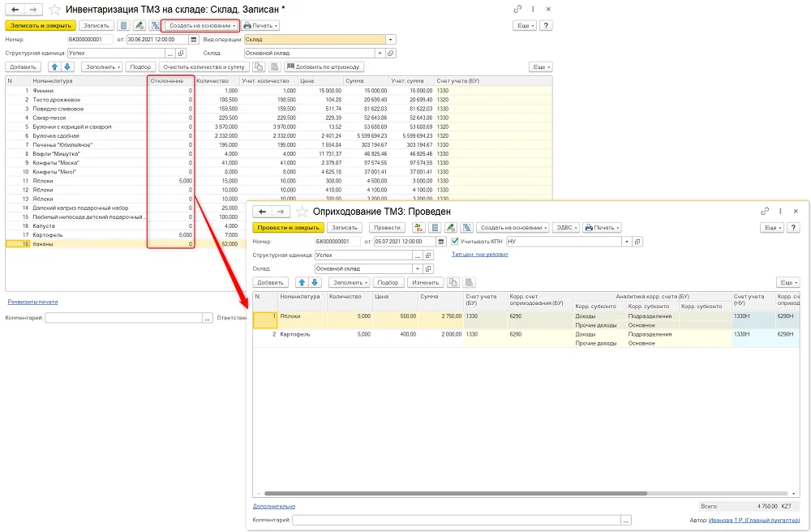Click the Провести и закрыть button
Viewport: 811px width, 532px height.
click(x=288, y=228)
